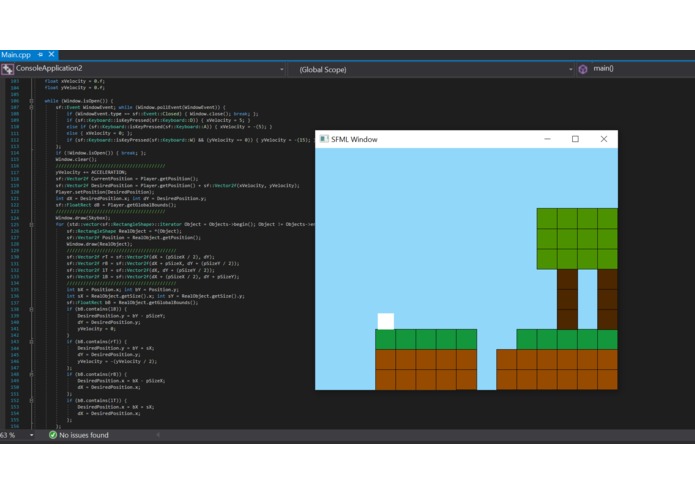Close the SFML Window
Screen dimensions: 695x494
pos(604,139)
